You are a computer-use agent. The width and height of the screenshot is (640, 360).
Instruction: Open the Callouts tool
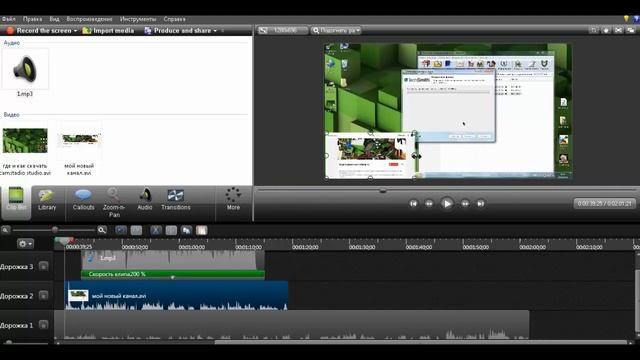(x=83, y=200)
